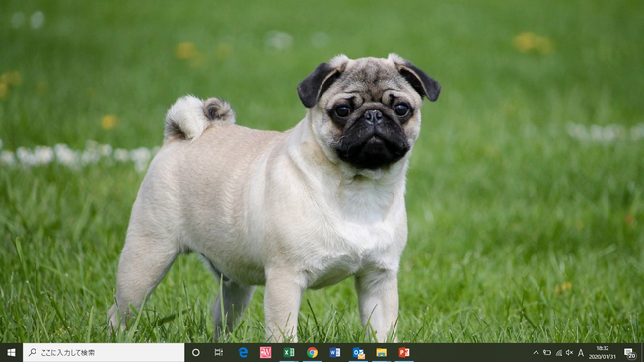Launch Google Chrome from taskbar
Viewport: 644px width, 362px height.
coord(312,352)
